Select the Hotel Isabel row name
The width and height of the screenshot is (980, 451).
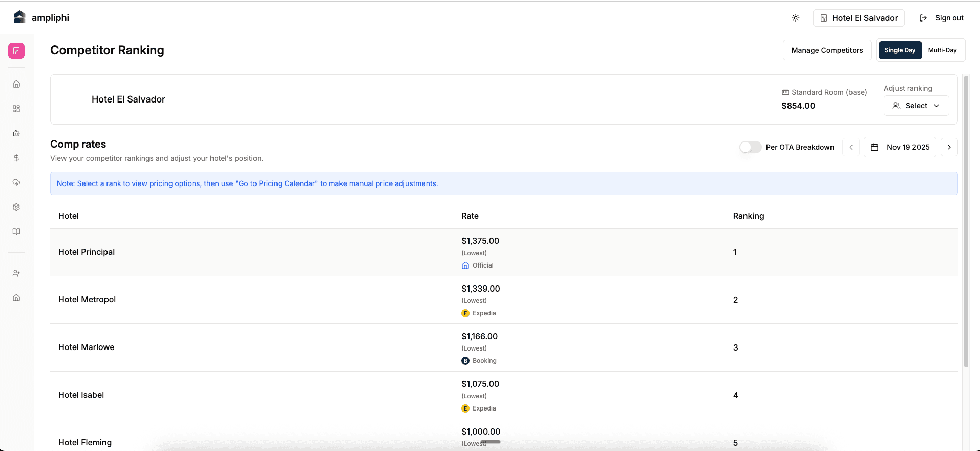[81, 395]
